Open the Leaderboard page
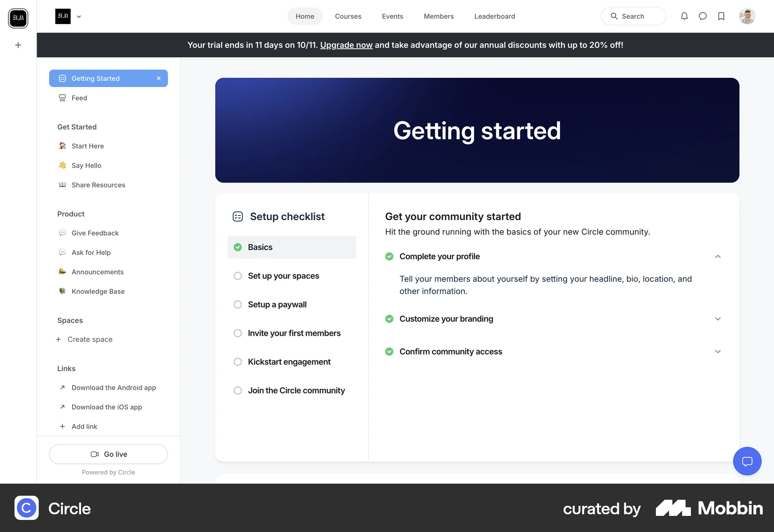 coord(494,16)
